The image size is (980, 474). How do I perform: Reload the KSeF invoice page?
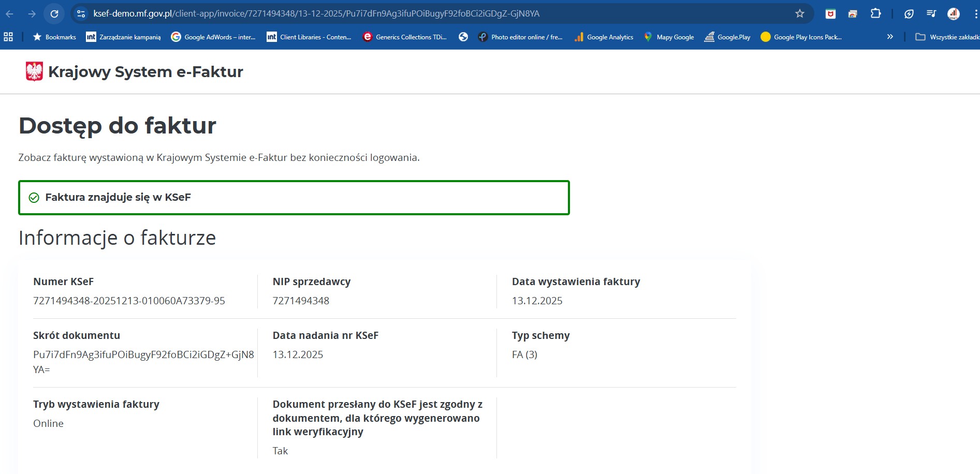point(54,14)
